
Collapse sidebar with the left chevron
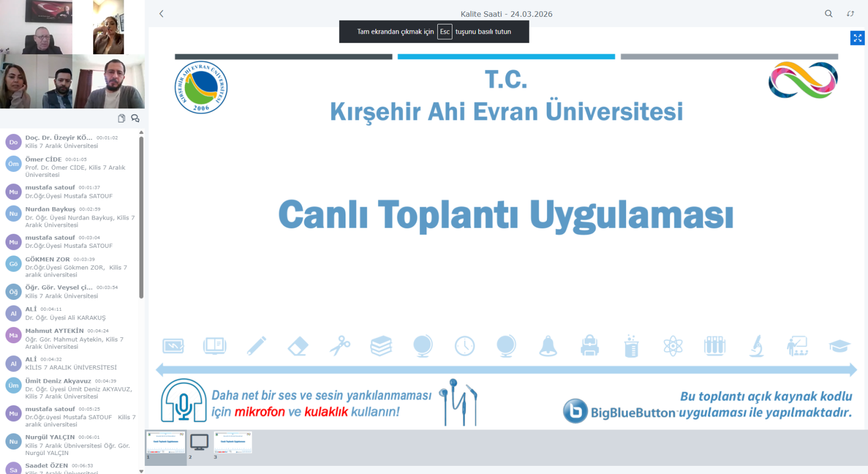[x=161, y=14]
